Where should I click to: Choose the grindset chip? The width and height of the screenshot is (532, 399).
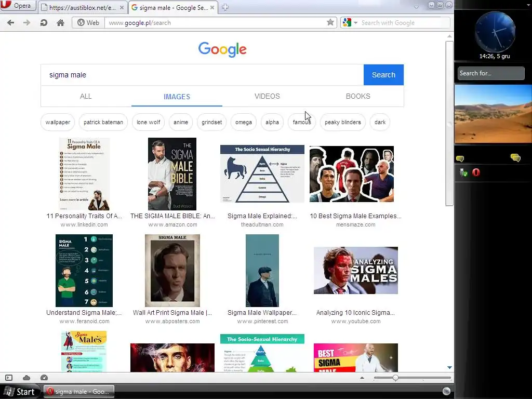pyautogui.click(x=212, y=122)
